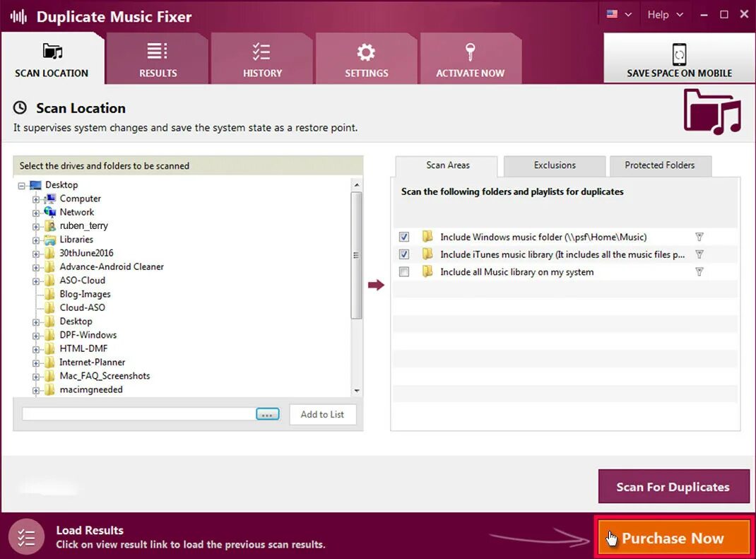This screenshot has width=756, height=559.
Task: Uncheck Include iTunes music library
Action: coord(404,254)
